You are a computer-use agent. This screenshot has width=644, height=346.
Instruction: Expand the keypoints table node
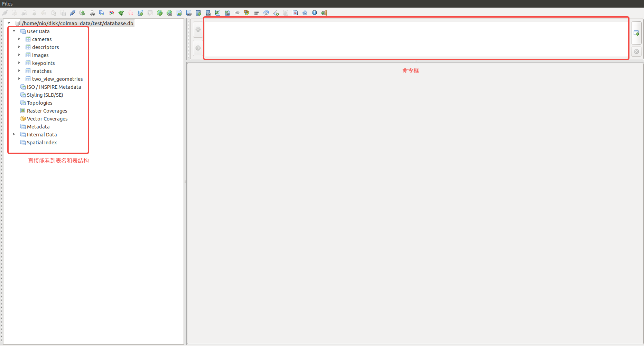click(19, 63)
